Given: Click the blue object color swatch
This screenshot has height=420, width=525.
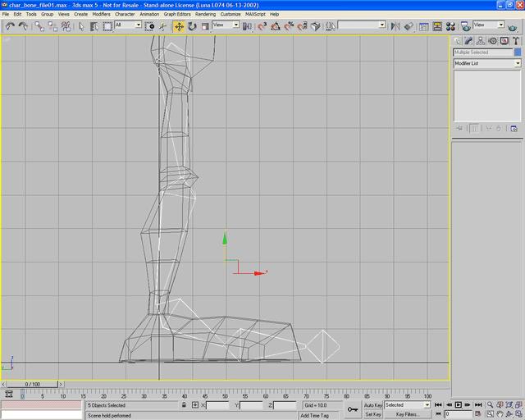Looking at the screenshot, I should tap(518, 52).
